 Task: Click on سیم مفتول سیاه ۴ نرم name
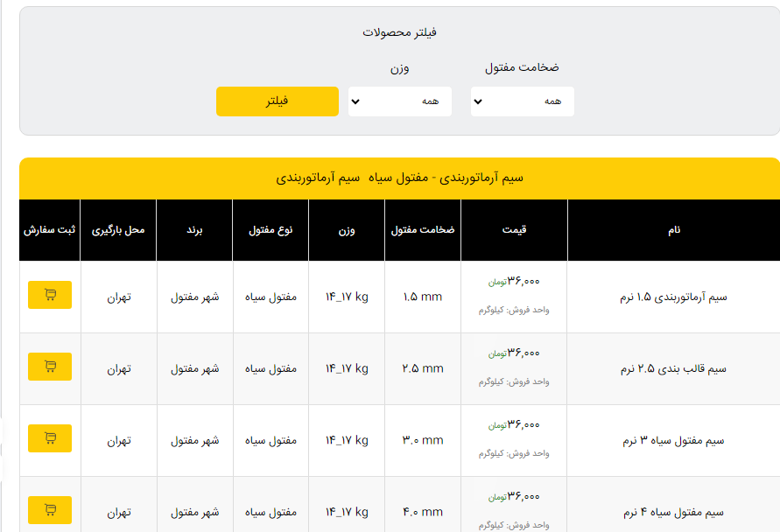click(x=673, y=512)
